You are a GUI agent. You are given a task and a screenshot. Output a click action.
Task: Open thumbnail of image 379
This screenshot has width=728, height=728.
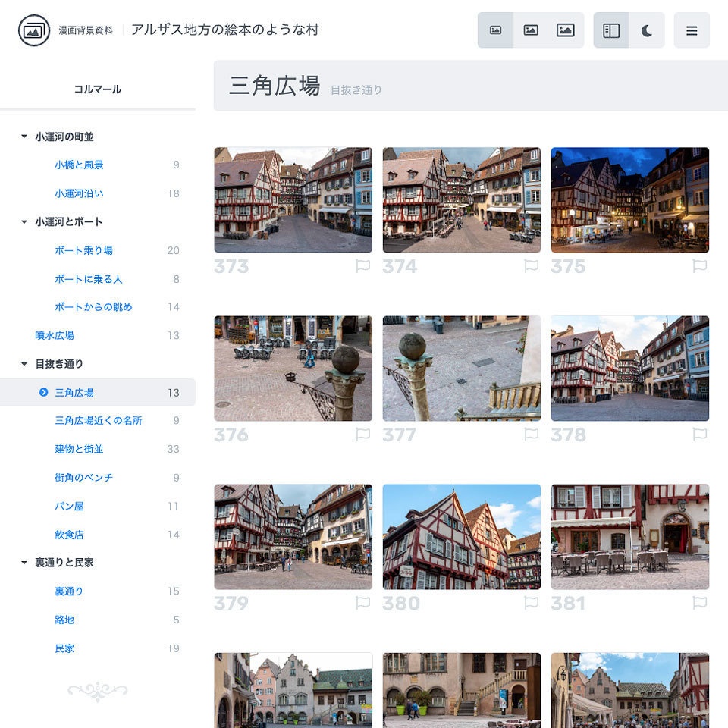[x=293, y=537]
